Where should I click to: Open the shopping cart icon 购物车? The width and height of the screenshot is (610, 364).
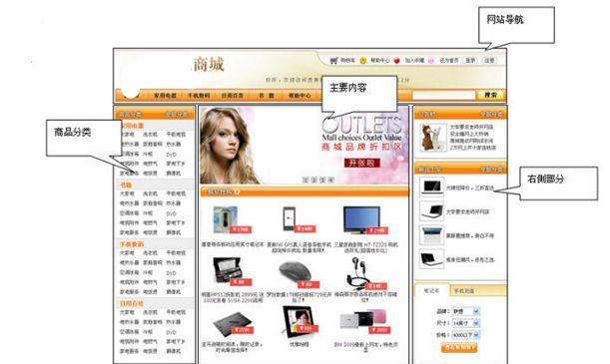tap(333, 60)
